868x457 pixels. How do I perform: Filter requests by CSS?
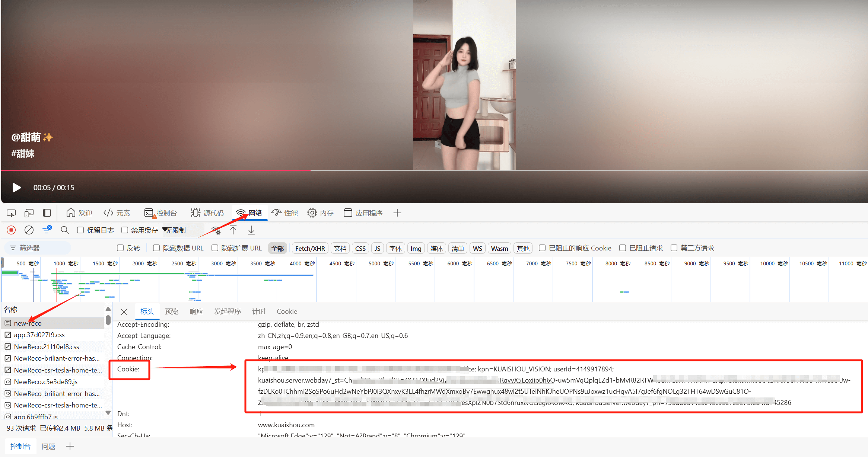(x=360, y=248)
